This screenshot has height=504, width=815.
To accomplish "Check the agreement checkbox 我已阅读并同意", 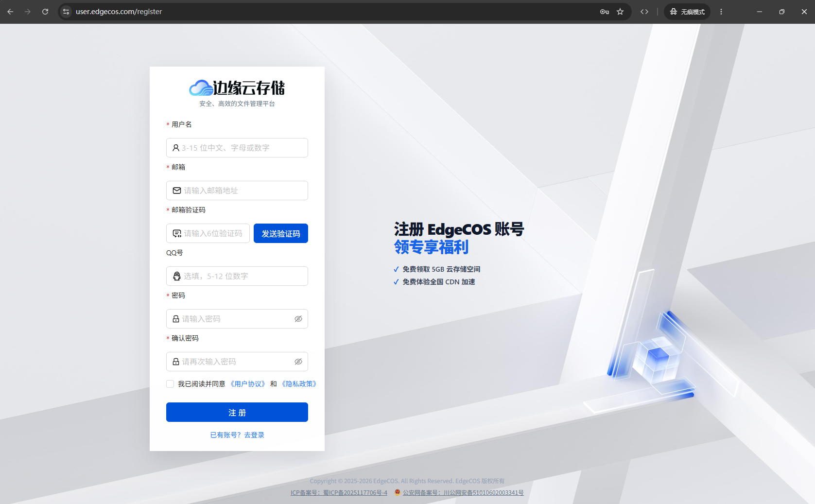I will tap(170, 384).
